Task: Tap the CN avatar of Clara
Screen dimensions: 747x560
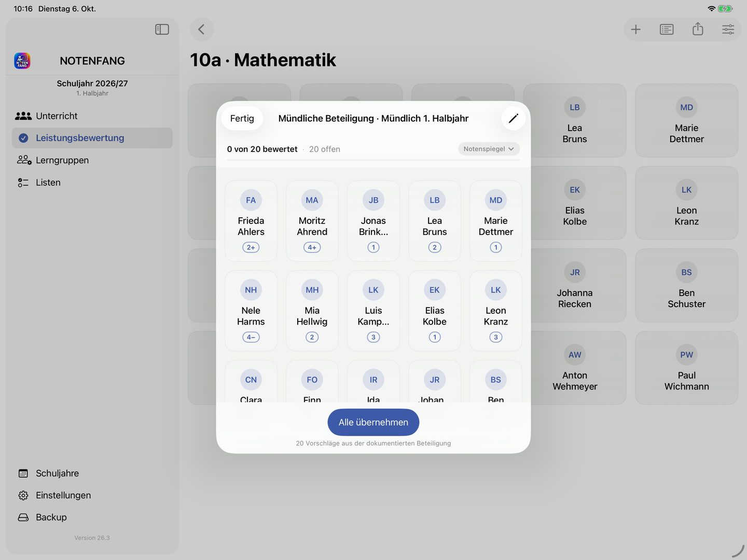Action: [251, 380]
